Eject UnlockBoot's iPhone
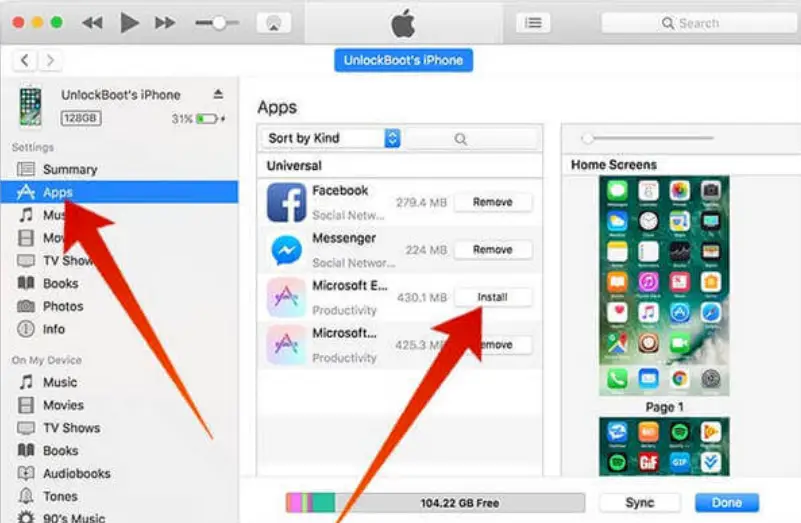The width and height of the screenshot is (801, 523). pos(218,94)
